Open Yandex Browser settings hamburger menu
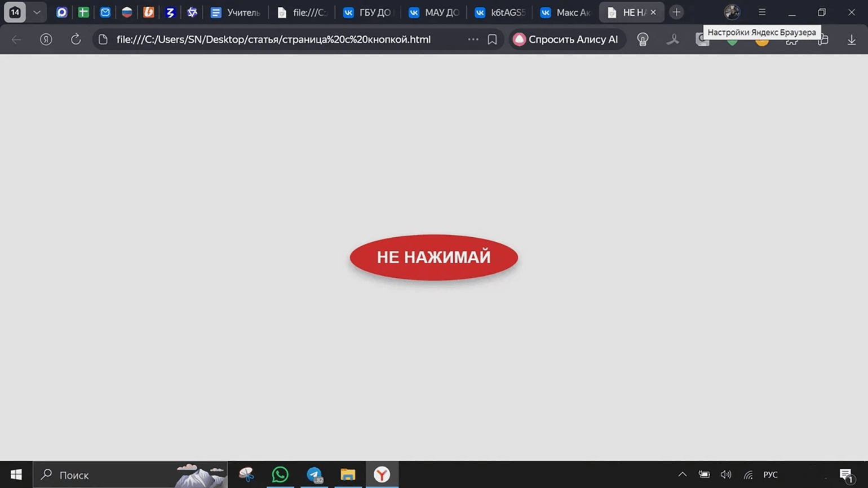 coord(762,12)
